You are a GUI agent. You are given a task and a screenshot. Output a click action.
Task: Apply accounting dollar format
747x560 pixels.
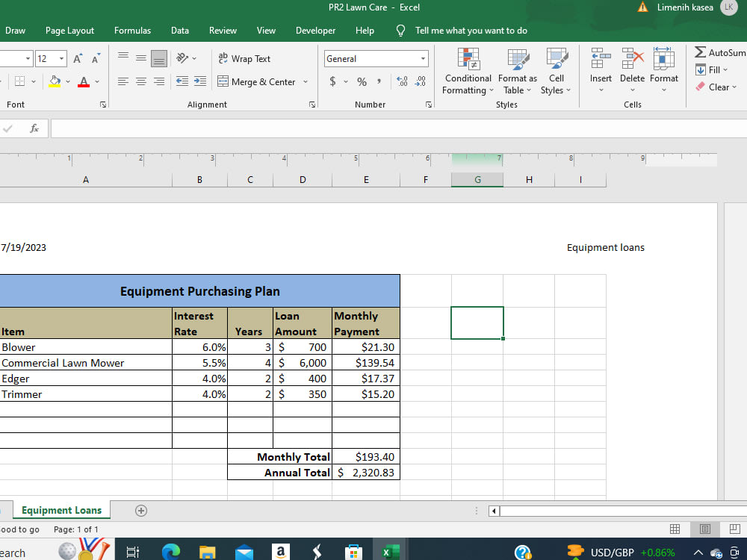(x=332, y=82)
